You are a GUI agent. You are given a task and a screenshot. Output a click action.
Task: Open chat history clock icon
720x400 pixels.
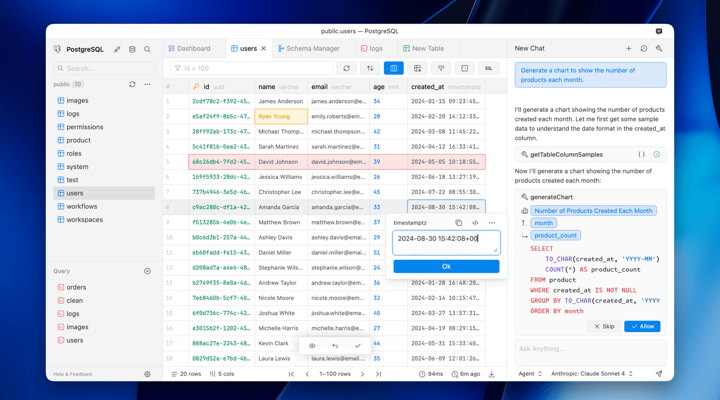[x=644, y=48]
